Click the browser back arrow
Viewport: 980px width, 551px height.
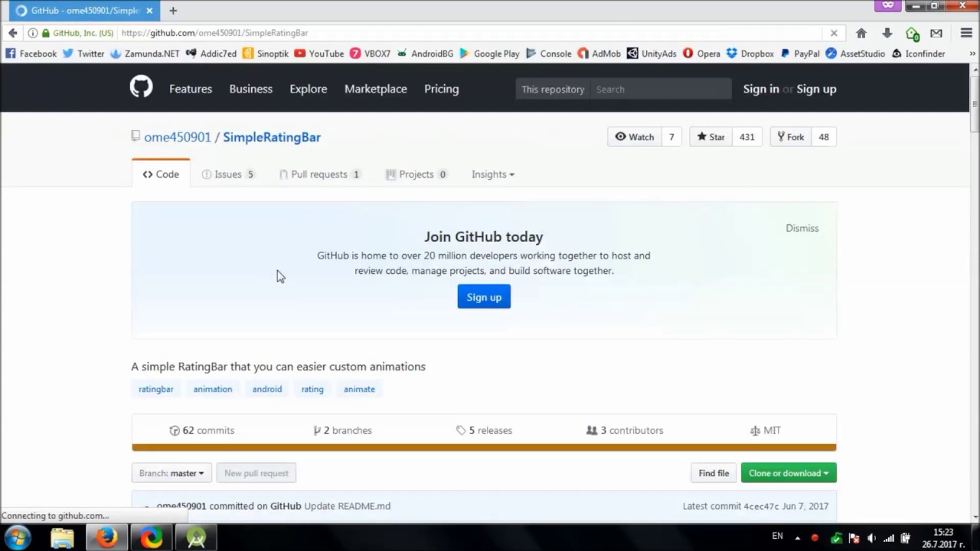tap(12, 33)
